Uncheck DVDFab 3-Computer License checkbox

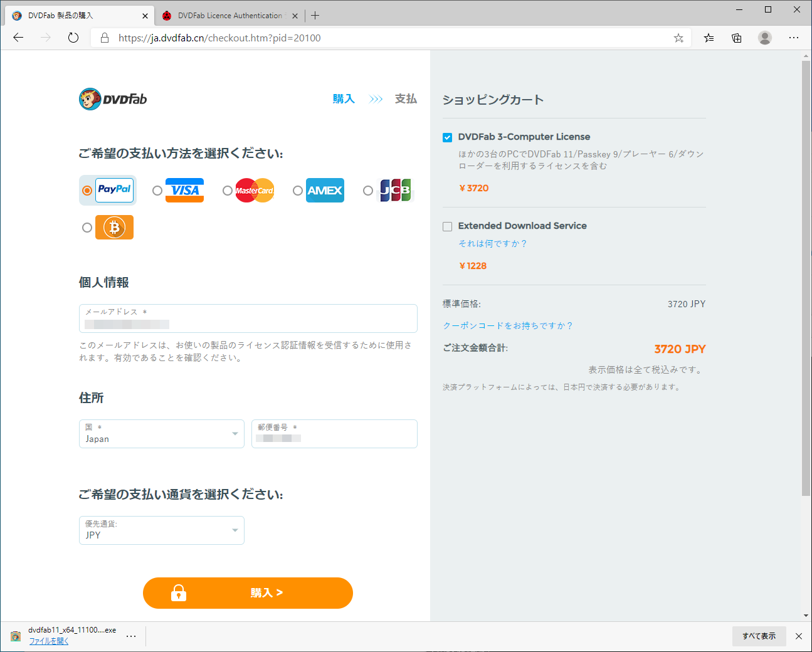447,137
